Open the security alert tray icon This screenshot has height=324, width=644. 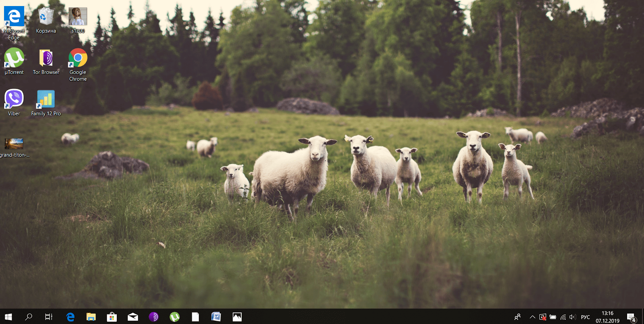[x=543, y=317]
